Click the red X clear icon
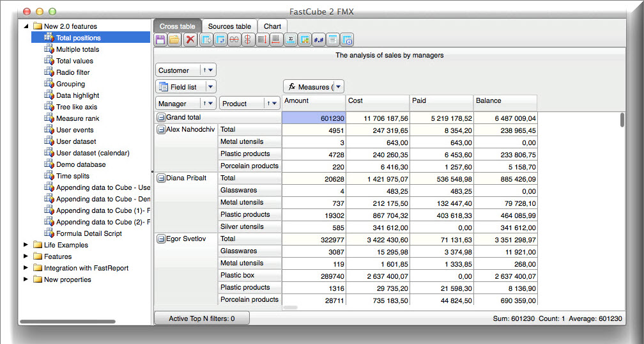644x344 pixels. click(x=190, y=40)
